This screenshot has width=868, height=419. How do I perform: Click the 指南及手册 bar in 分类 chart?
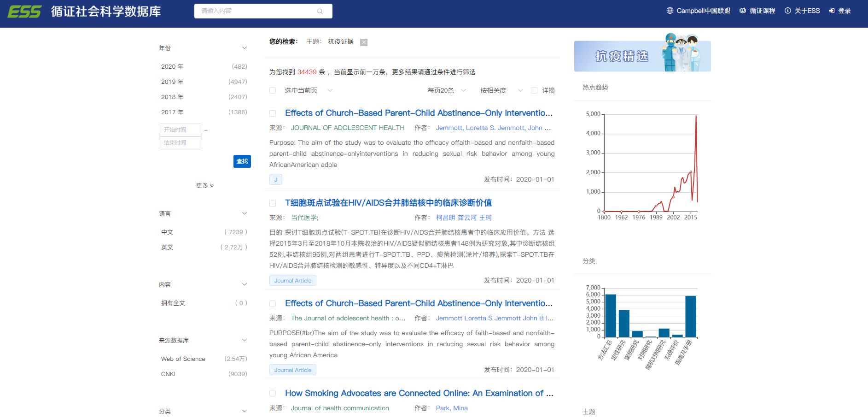tap(690, 316)
